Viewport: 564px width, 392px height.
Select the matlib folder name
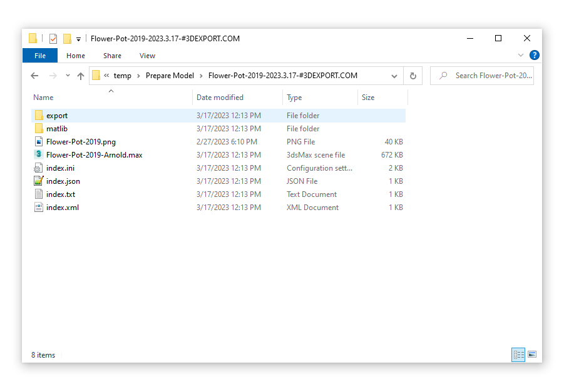(57, 129)
